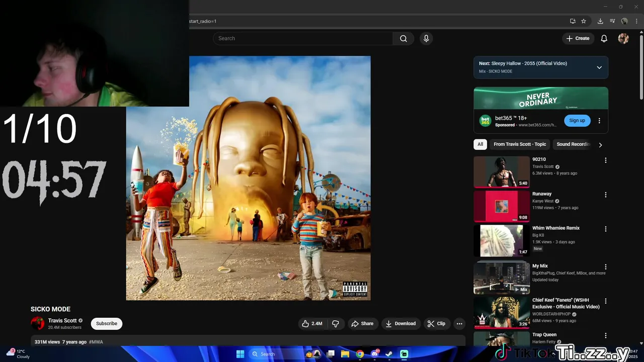Dislike the SICKO MODE video
644x362 pixels.
click(x=336, y=324)
